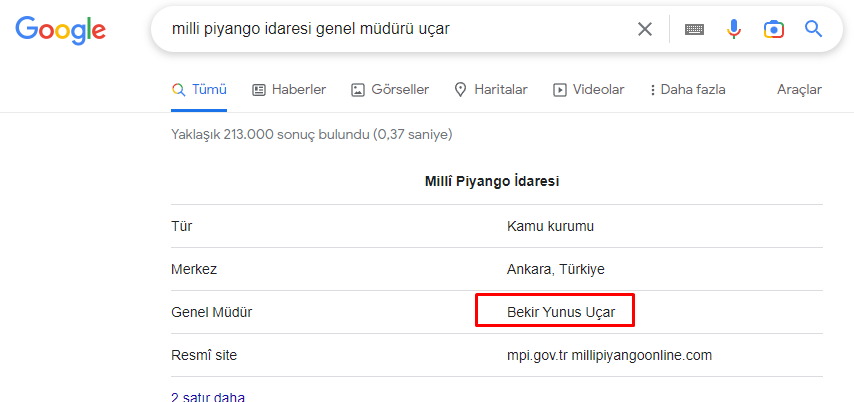The width and height of the screenshot is (854, 402).
Task: Click the Resmî site row label
Action: pos(204,356)
